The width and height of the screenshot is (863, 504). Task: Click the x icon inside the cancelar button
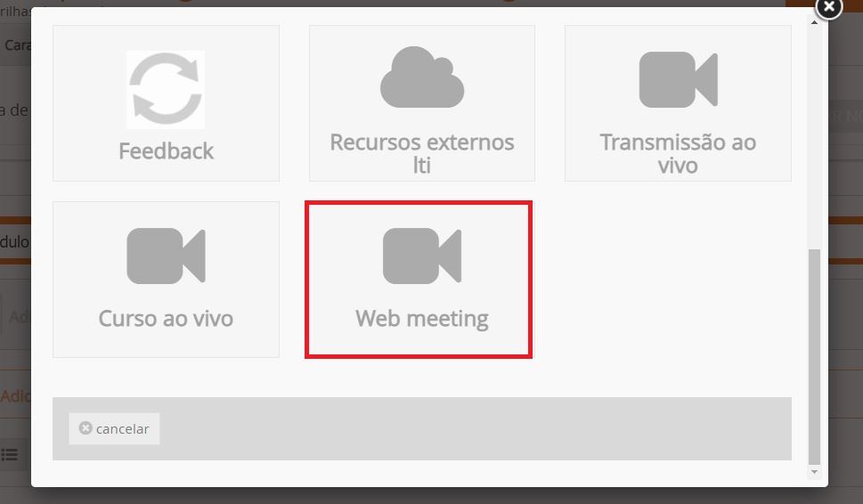point(85,428)
